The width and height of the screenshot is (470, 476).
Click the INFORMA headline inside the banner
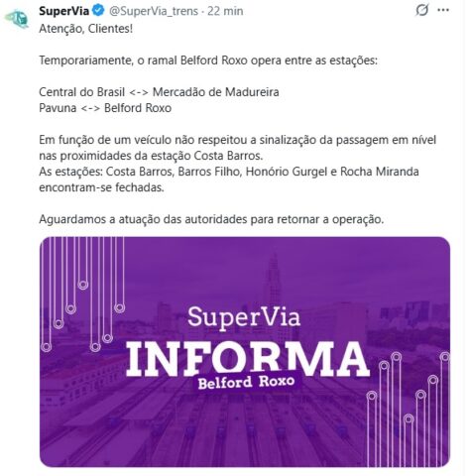tap(248, 360)
